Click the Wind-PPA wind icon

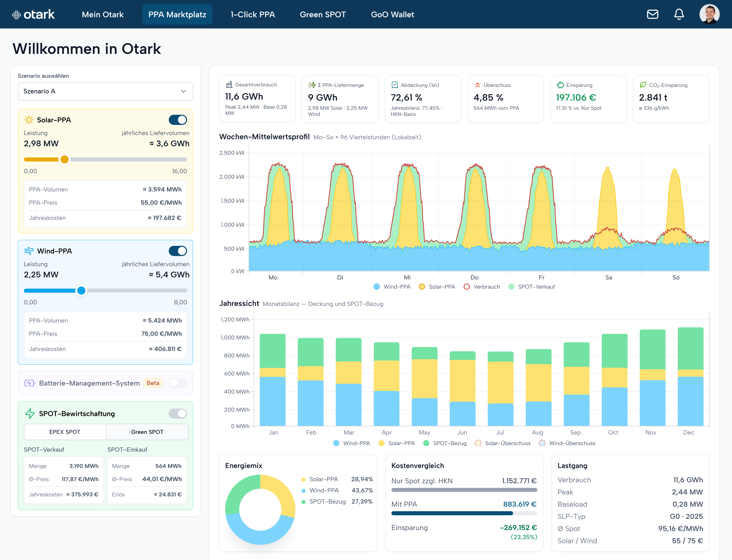pos(29,251)
